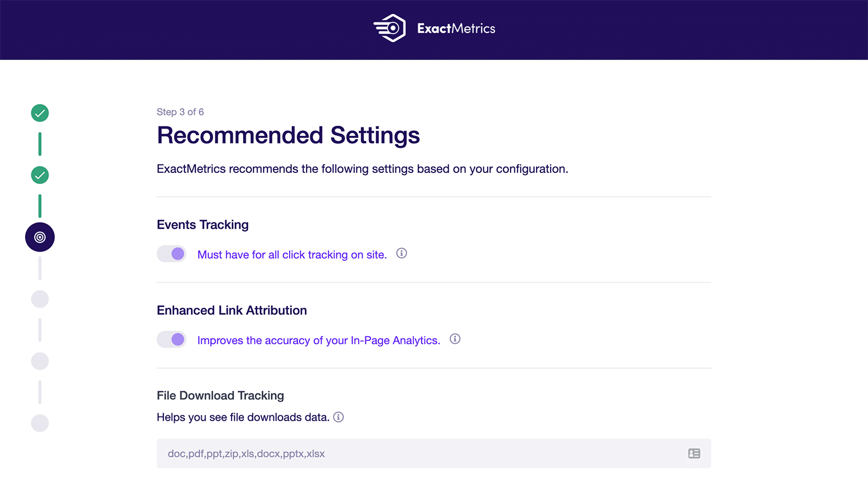Toggle the Events Tracking switch
This screenshot has height=483, width=868.
[171, 254]
